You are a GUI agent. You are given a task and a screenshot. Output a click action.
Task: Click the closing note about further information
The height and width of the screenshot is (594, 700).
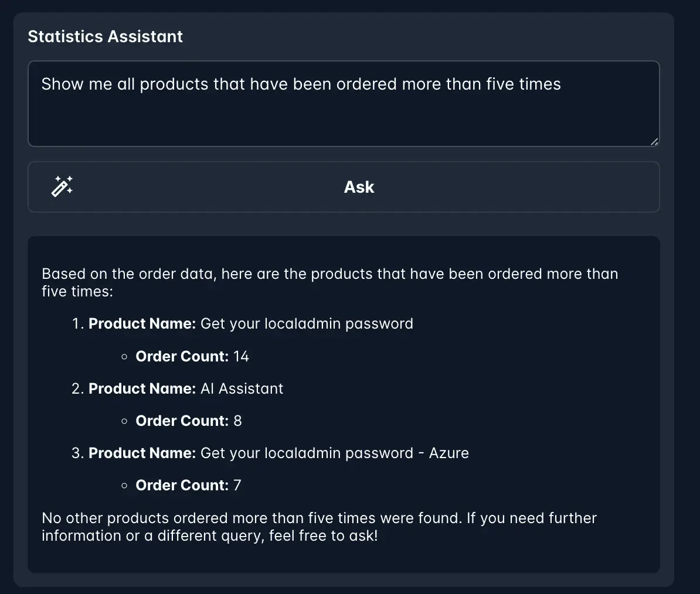(x=319, y=527)
